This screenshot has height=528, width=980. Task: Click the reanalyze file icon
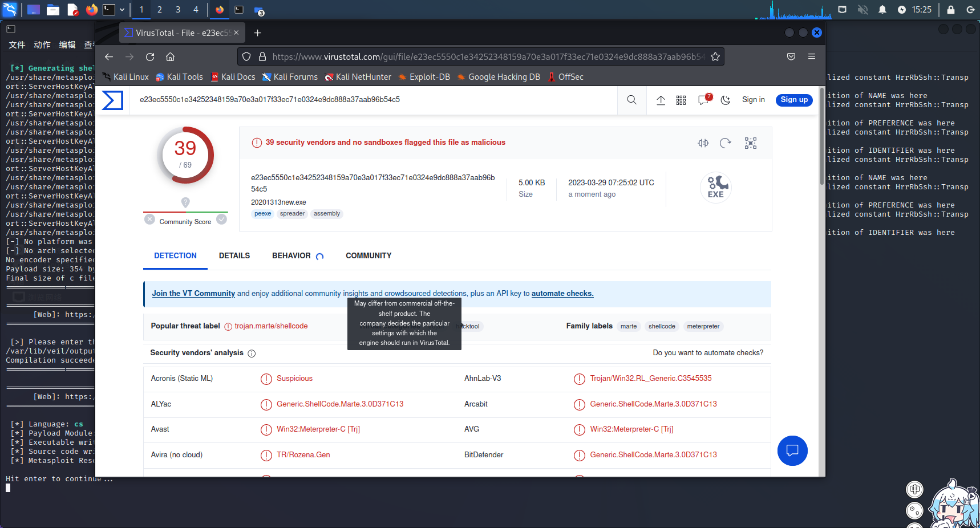[726, 143]
